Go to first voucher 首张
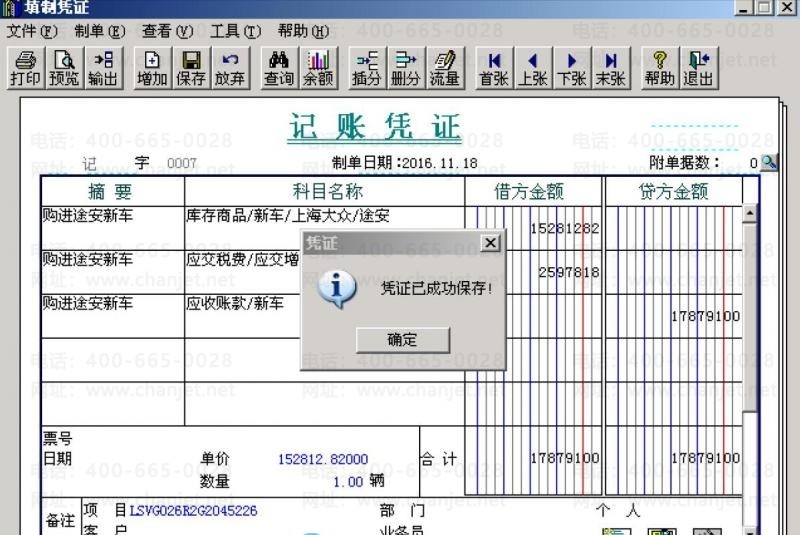Screen dimensions: 803x535 [494, 68]
